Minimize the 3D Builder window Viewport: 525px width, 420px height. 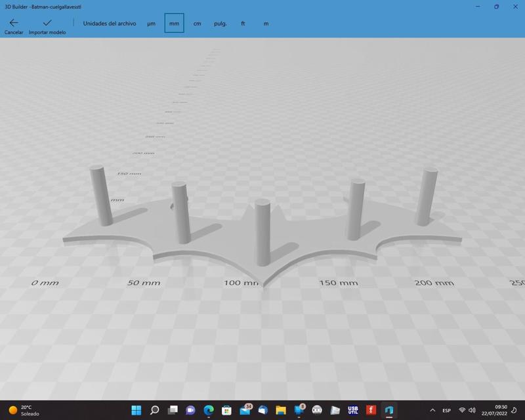click(x=478, y=7)
